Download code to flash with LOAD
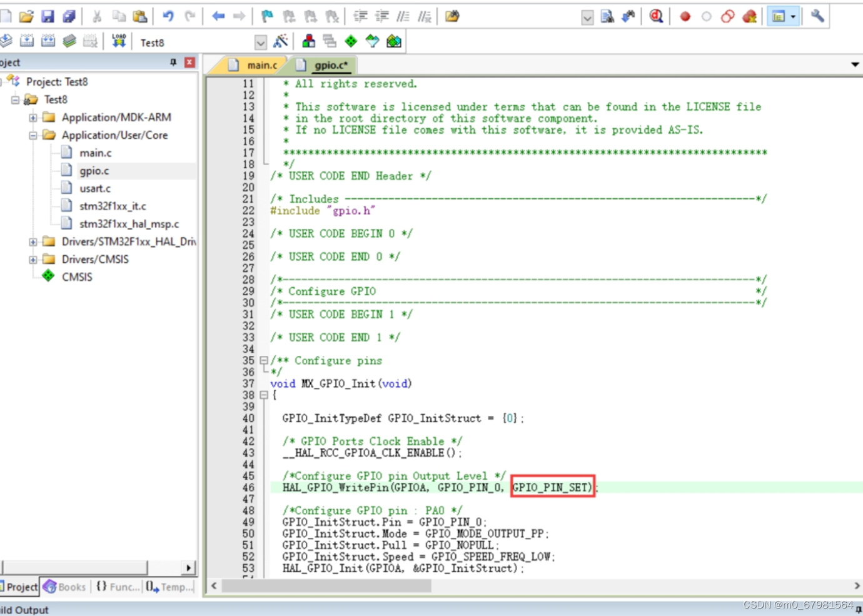Viewport: 863px width, 616px height. tap(119, 41)
